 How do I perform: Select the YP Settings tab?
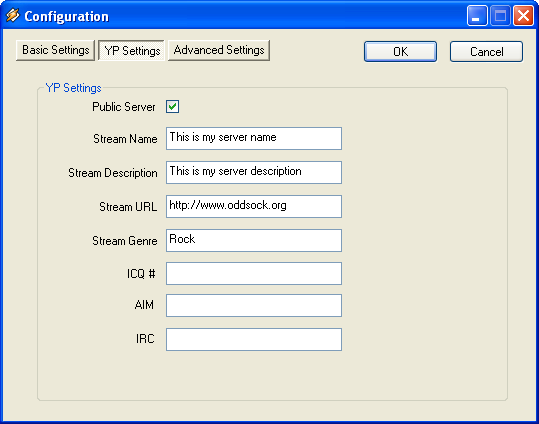tap(132, 51)
